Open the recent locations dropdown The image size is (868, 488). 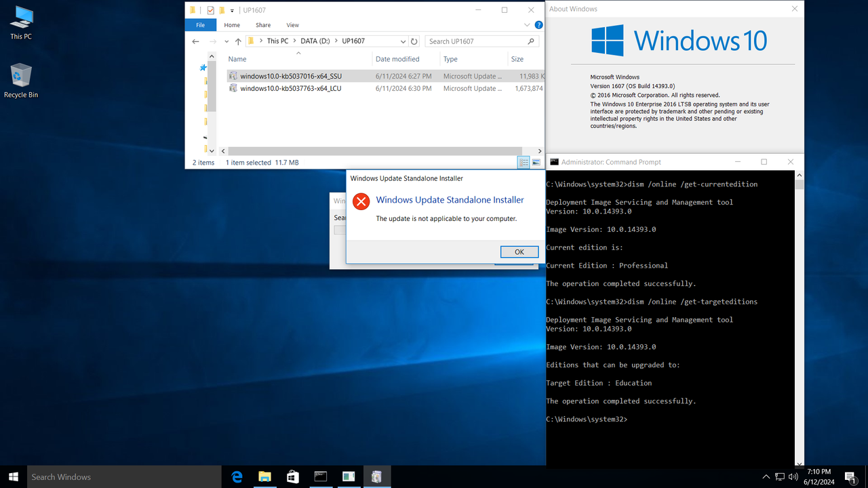(226, 41)
